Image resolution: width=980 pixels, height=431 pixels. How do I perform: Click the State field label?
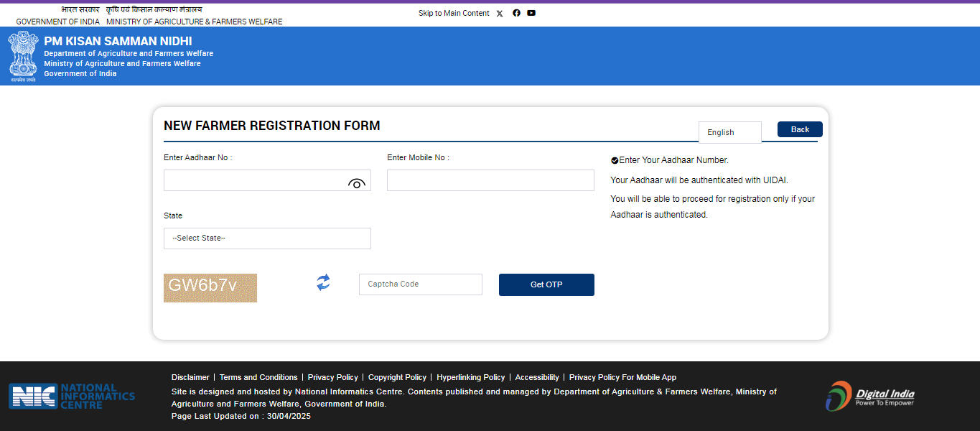pos(173,215)
